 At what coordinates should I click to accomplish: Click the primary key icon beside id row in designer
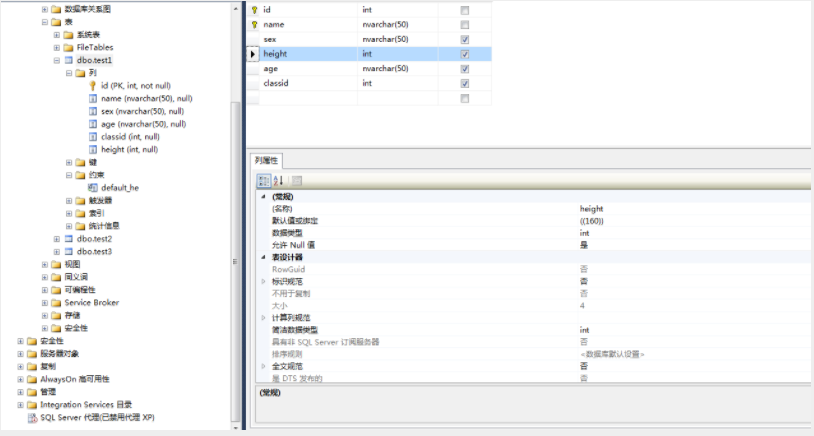pyautogui.click(x=254, y=10)
